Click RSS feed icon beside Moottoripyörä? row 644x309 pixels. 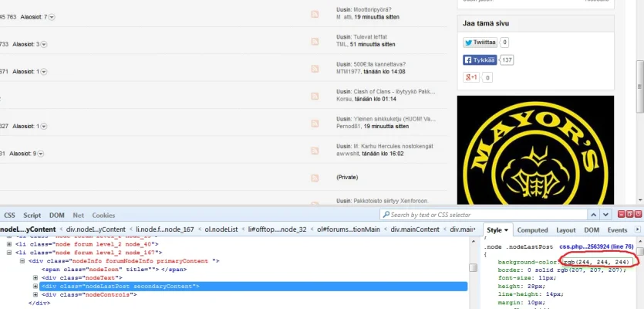315,15
